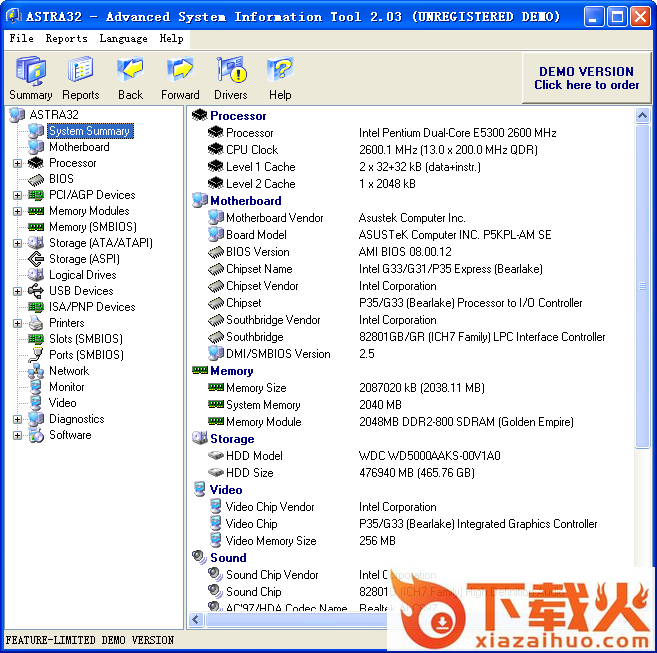
Task: Click the Storage (ASPI) icon in tree
Action: point(36,259)
